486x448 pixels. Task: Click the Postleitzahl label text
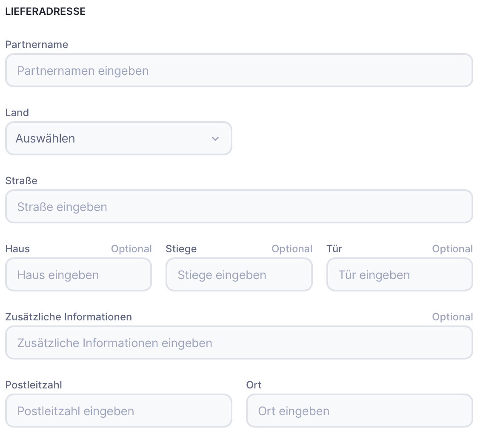[x=34, y=385]
